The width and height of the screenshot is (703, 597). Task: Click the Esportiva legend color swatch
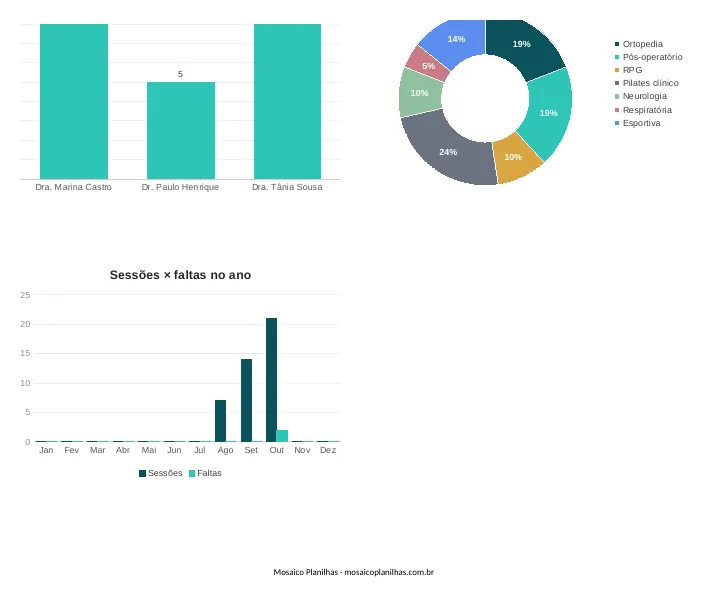(617, 123)
